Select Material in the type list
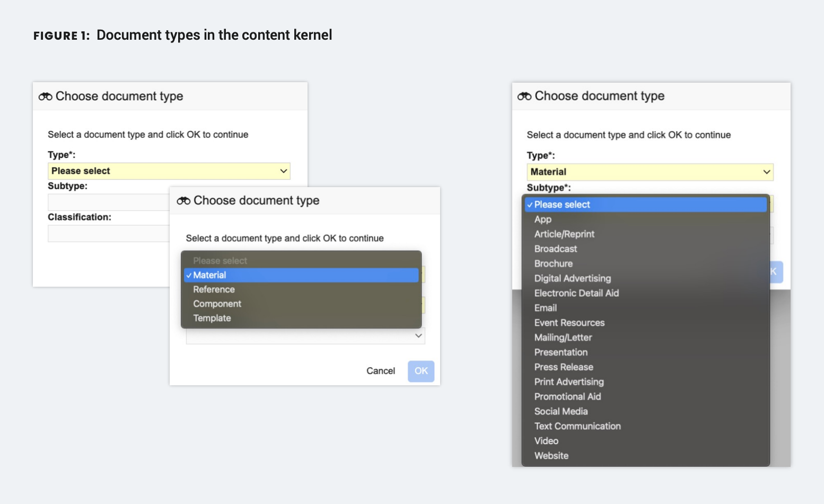824x504 pixels. (x=209, y=275)
